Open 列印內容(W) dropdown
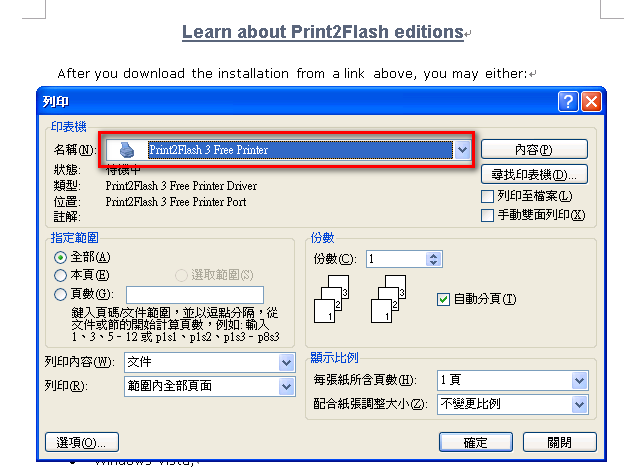 (x=287, y=363)
